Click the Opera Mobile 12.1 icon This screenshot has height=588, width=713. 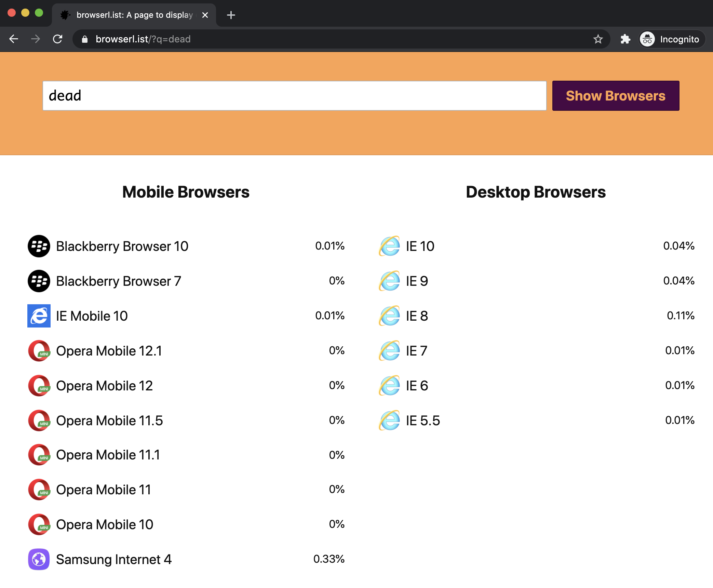click(39, 351)
